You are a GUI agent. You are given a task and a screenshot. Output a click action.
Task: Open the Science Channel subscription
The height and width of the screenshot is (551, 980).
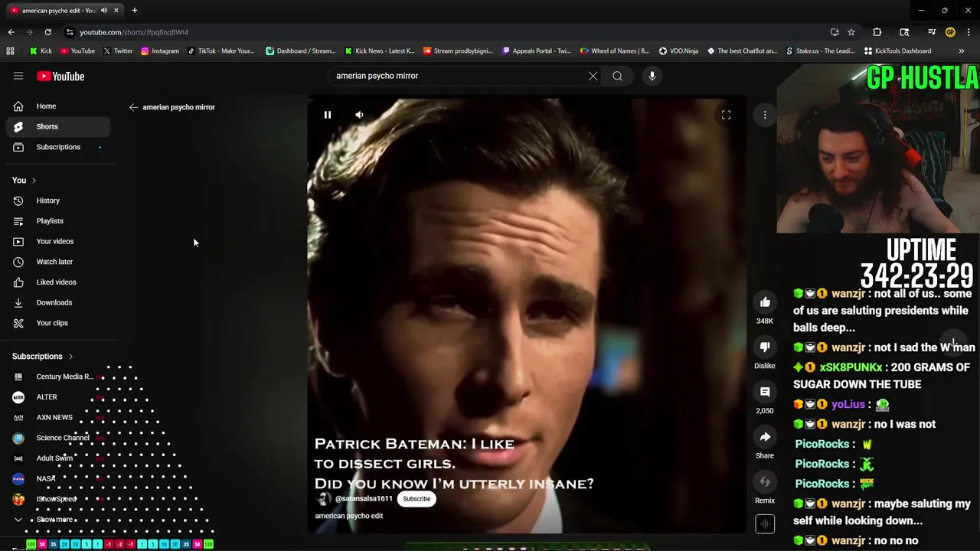pos(57,438)
